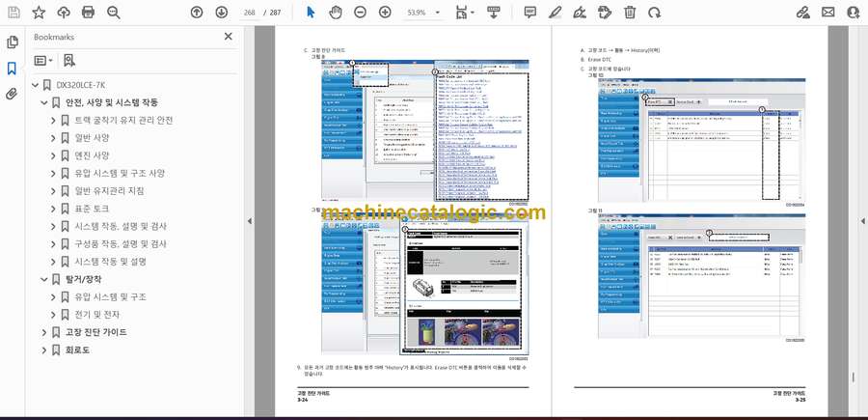
Task: Add document to favorites star icon
Action: 39,13
